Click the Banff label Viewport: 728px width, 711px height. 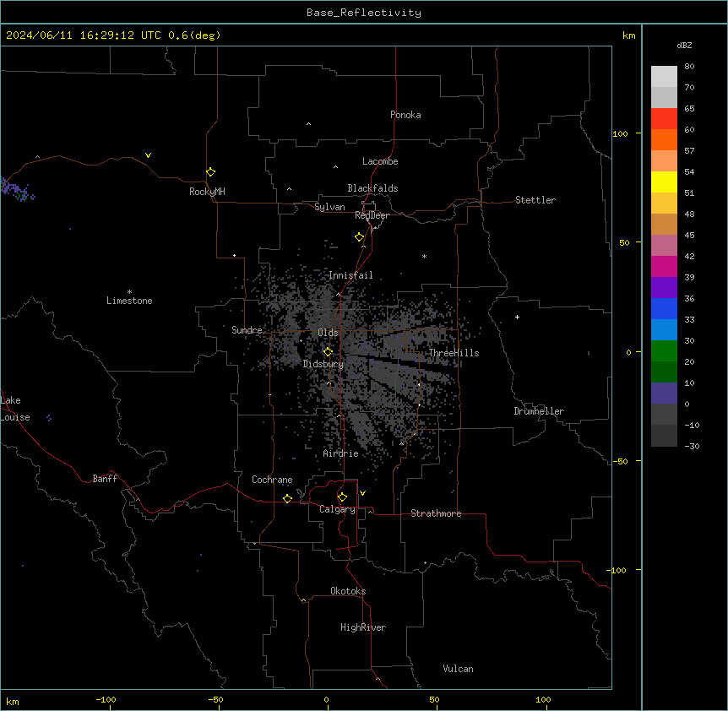[105, 479]
